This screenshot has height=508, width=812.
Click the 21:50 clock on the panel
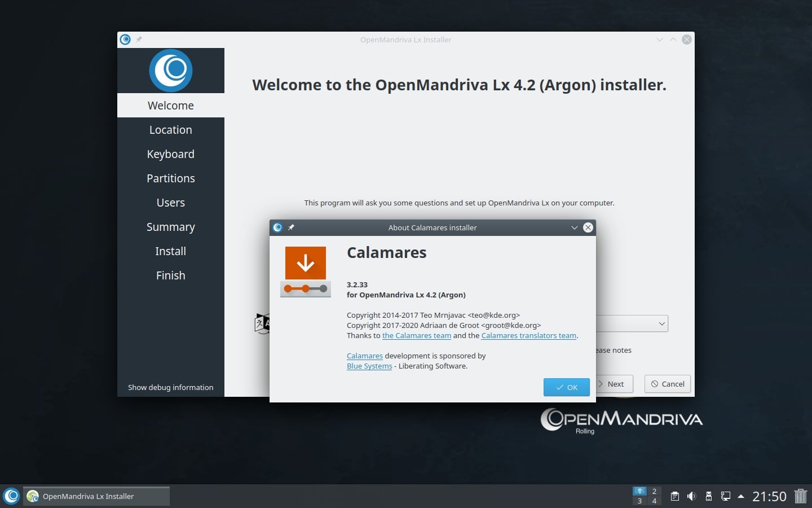[769, 496]
